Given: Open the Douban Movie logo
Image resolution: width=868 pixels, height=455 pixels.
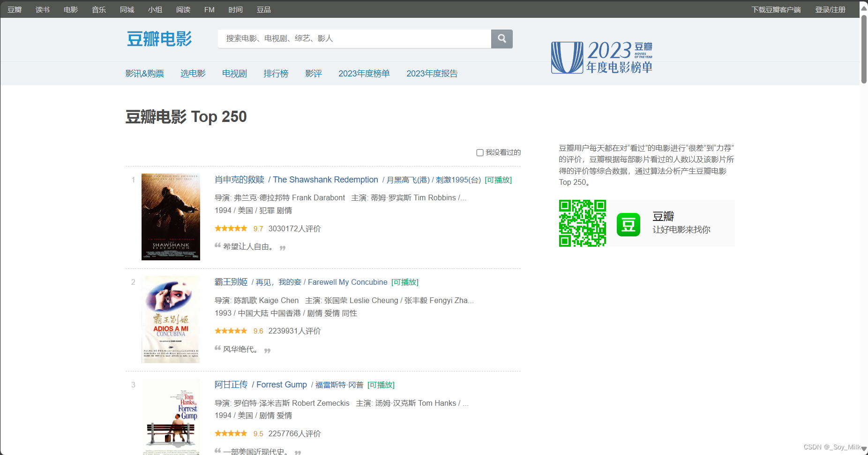Looking at the screenshot, I should coord(159,39).
